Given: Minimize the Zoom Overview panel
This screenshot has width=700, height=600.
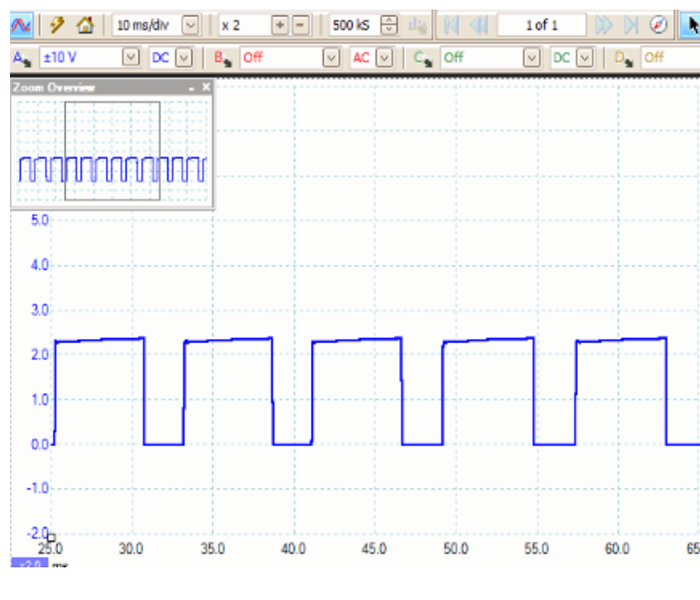Looking at the screenshot, I should [x=192, y=88].
